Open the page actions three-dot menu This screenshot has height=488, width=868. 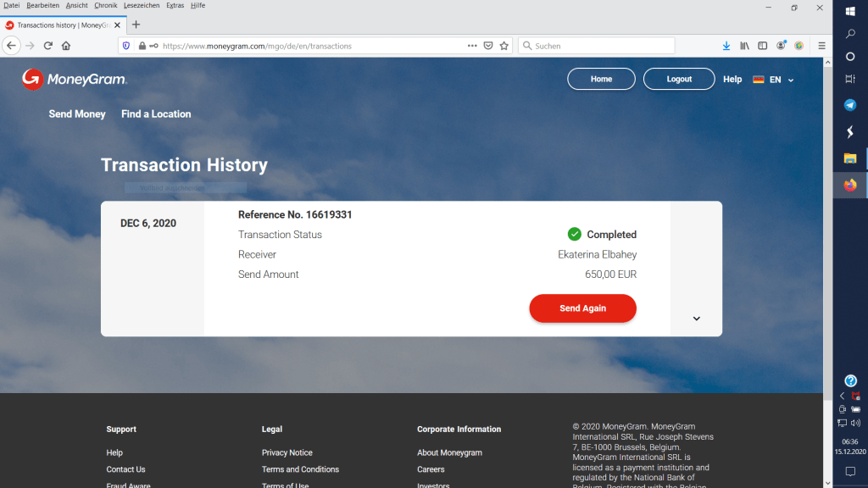coord(472,46)
